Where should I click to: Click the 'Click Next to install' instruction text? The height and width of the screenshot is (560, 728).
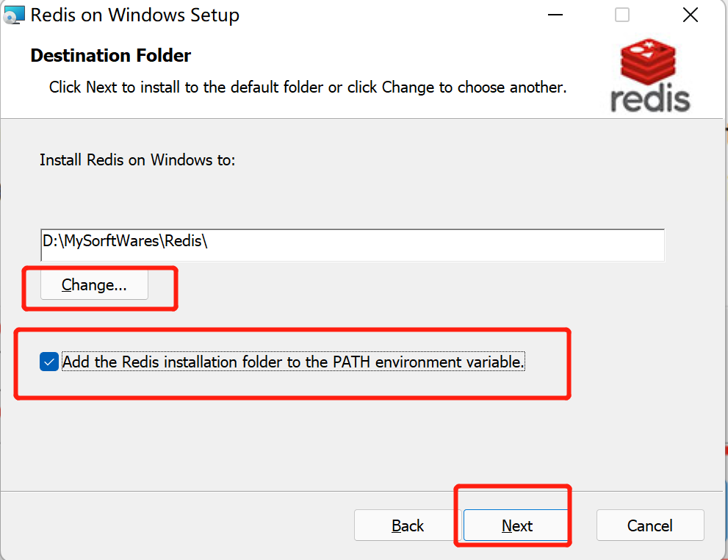308,87
